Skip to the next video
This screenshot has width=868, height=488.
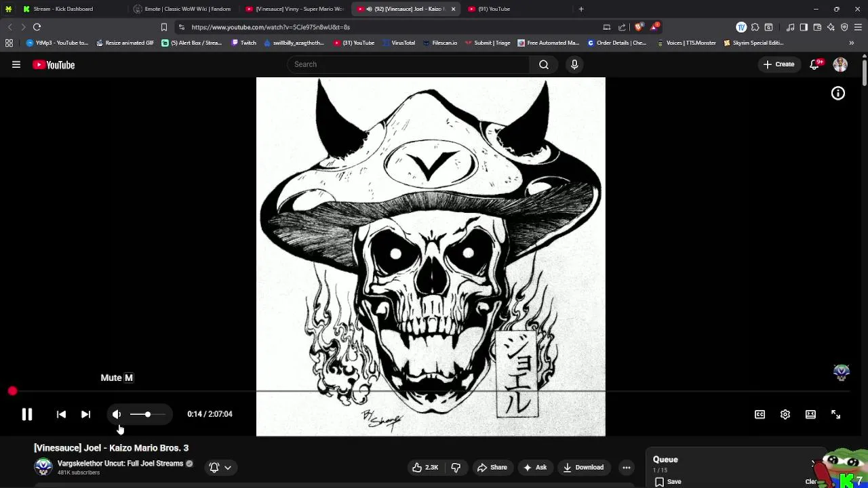coord(85,414)
